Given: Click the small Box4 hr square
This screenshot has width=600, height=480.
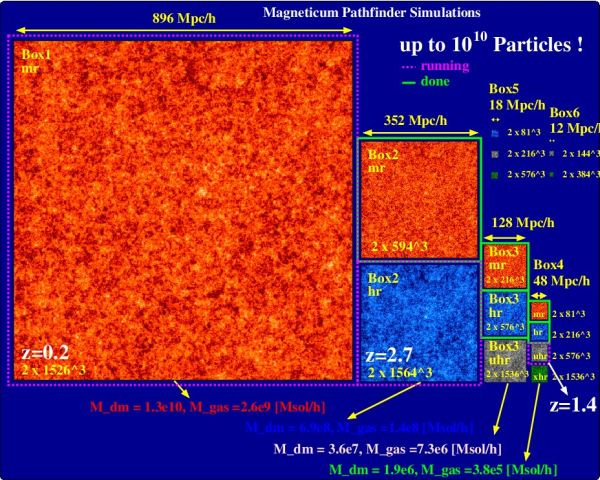Looking at the screenshot, I should 540,331.
